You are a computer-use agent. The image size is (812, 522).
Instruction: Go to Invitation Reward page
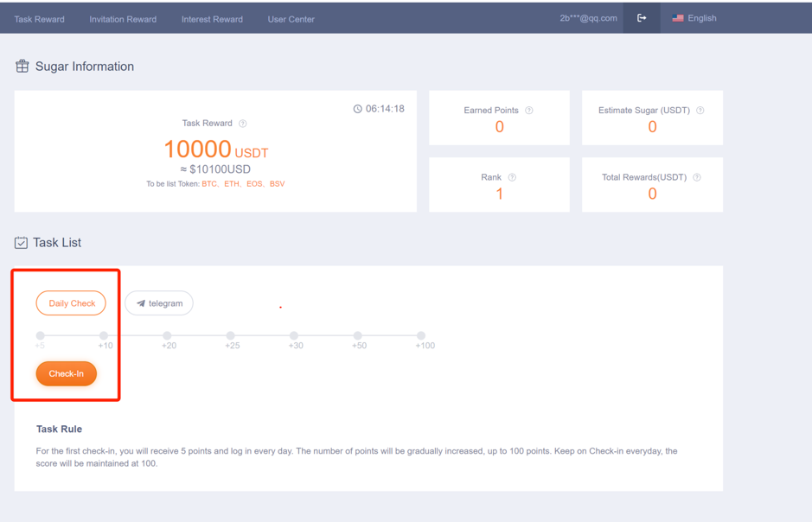click(123, 19)
